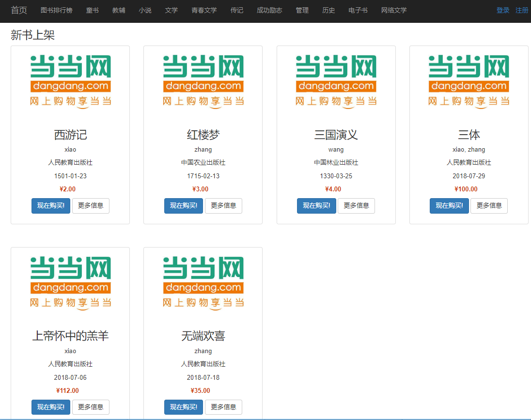Open the 教辅 category
Screen dimensions: 531x420
point(119,11)
